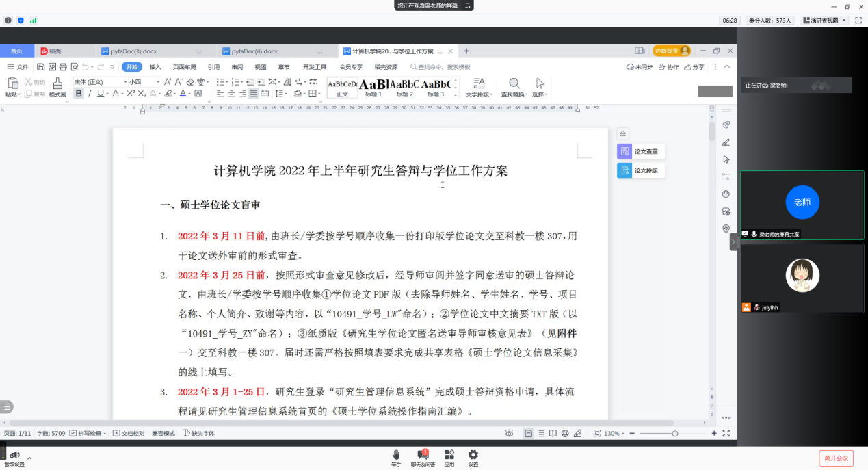Click the 离开会议 leave meeting button
Viewport: 868px width, 470px height.
[x=836, y=458]
